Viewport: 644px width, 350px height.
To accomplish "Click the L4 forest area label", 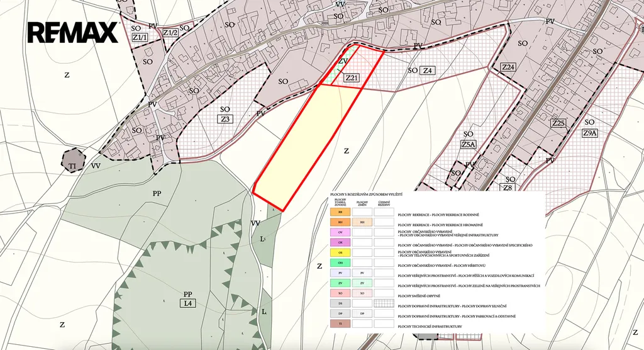I will 187,303.
